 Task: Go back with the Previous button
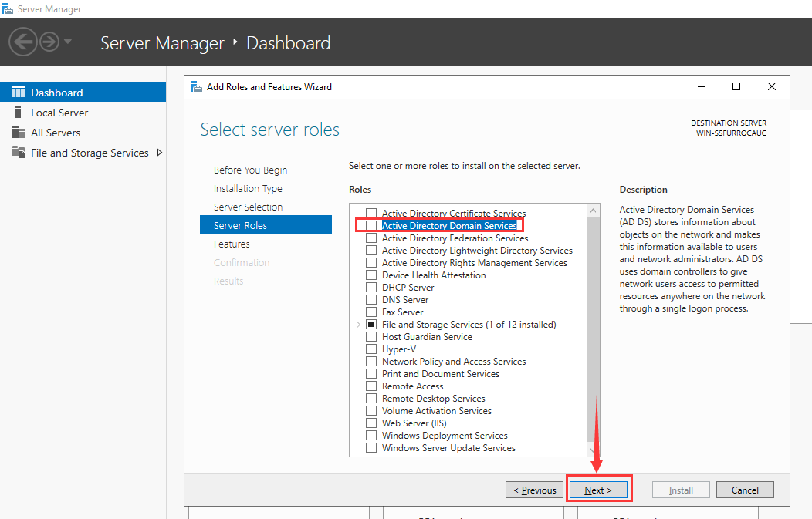coord(534,490)
